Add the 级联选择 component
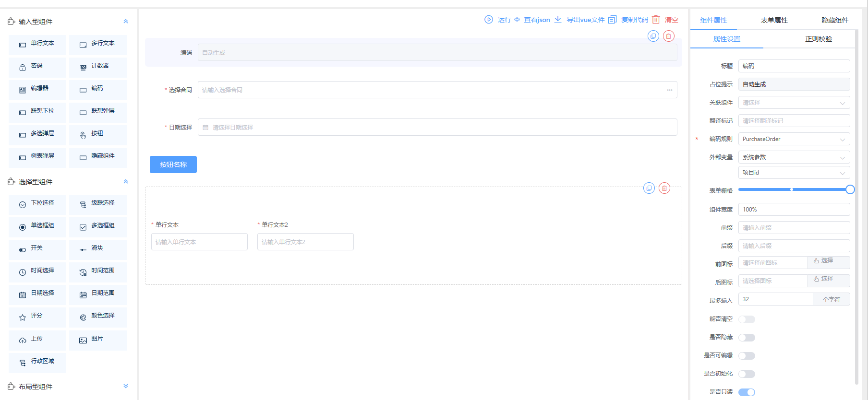 pos(98,204)
